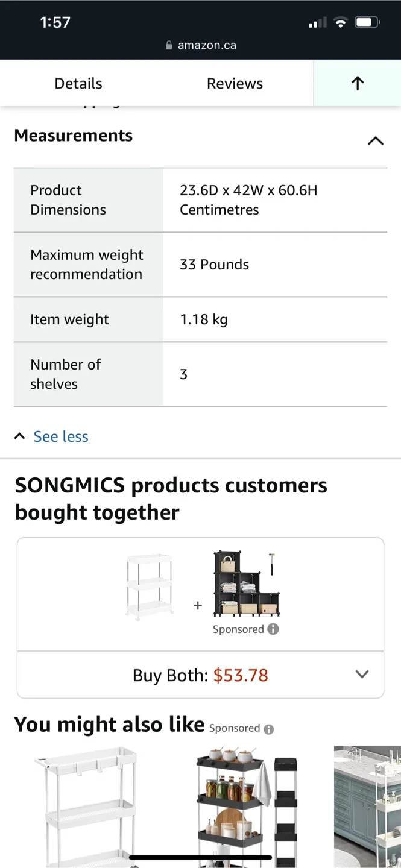Collapse the Measurements section
The image size is (401, 868).
[x=375, y=140]
